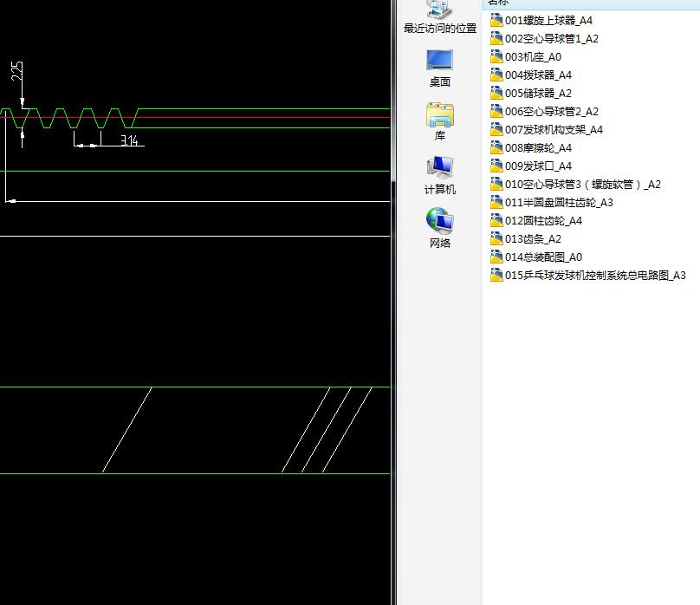700x605 pixels.
Task: Click the DWG icon of 005储球器_A2
Action: pos(496,93)
